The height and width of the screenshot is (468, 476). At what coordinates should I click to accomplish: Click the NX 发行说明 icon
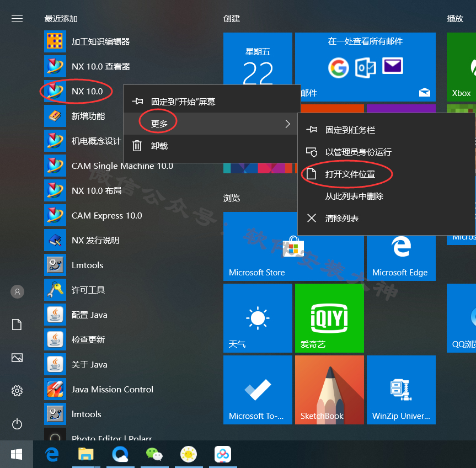click(55, 240)
